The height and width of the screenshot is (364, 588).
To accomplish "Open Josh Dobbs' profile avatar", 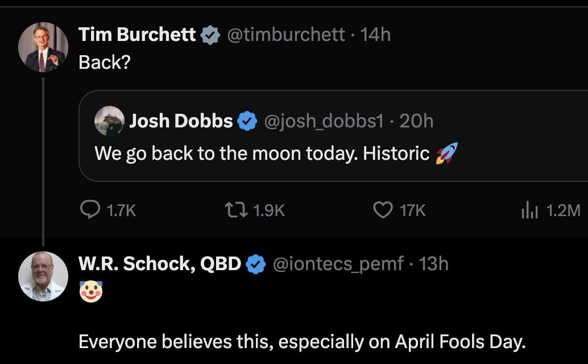I will (x=109, y=121).
